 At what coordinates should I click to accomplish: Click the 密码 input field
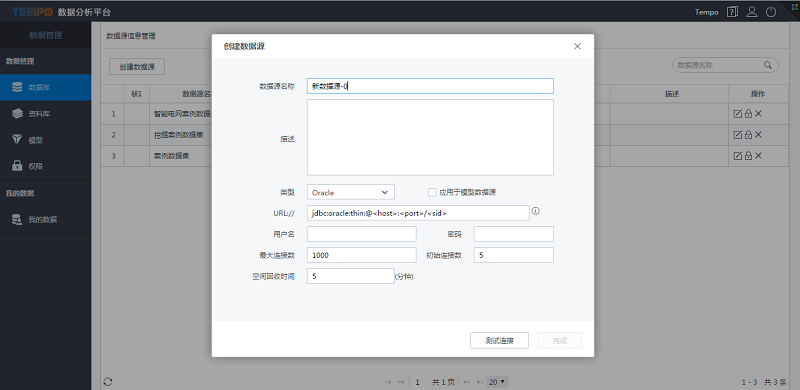[514, 234]
